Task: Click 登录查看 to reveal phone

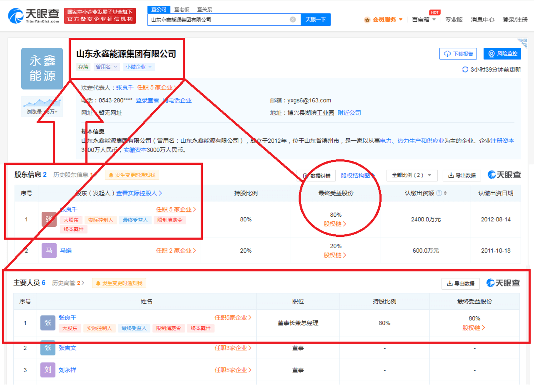Action: [x=147, y=100]
